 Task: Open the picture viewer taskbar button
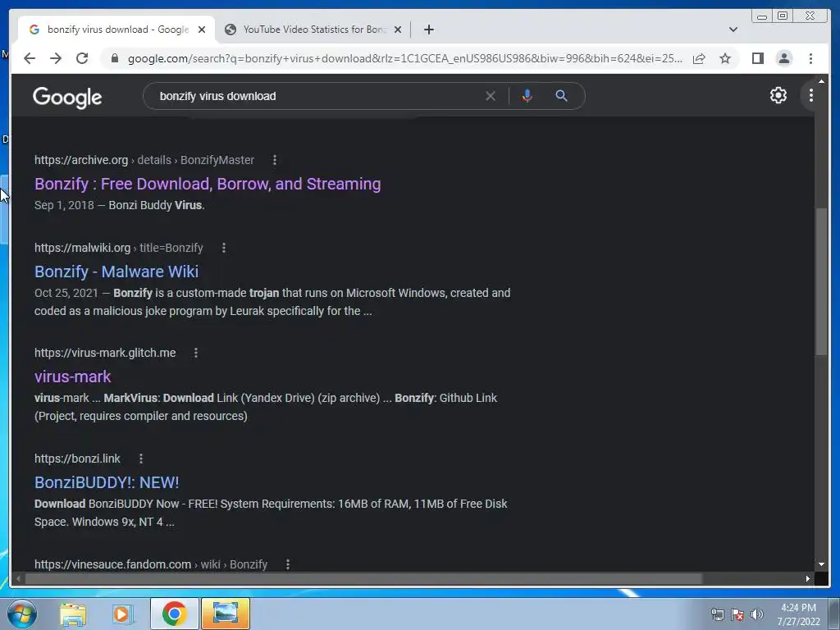point(226,614)
